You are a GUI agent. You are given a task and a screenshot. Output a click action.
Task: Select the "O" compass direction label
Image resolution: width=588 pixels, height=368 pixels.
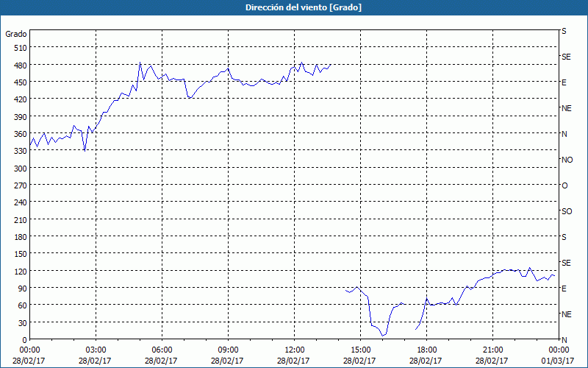pyautogui.click(x=564, y=186)
